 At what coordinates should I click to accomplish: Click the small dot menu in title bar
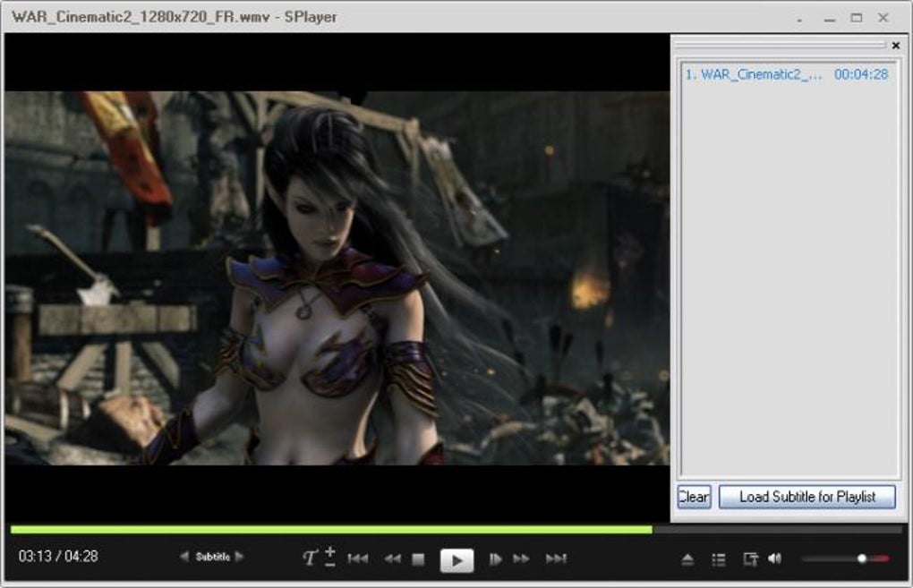(x=799, y=21)
